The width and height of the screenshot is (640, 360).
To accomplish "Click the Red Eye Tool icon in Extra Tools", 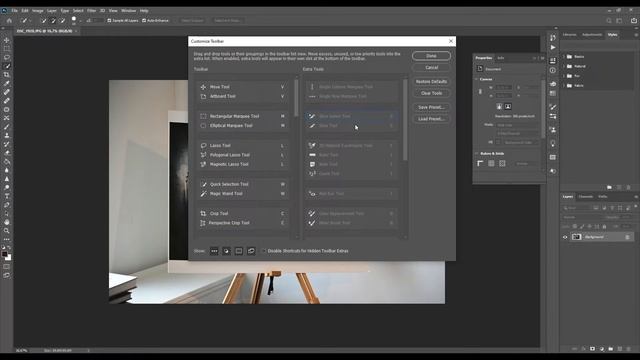I will (312, 193).
